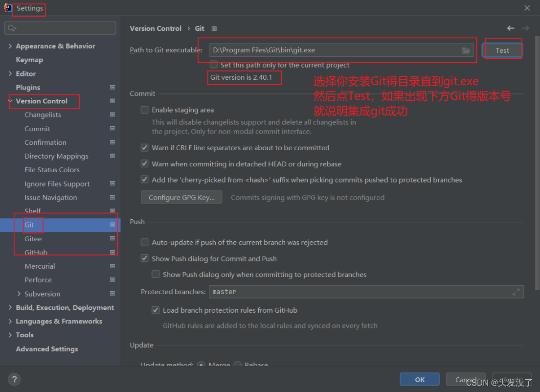
Task: Click the IntelliJ logo in the title bar
Action: [x=8, y=8]
